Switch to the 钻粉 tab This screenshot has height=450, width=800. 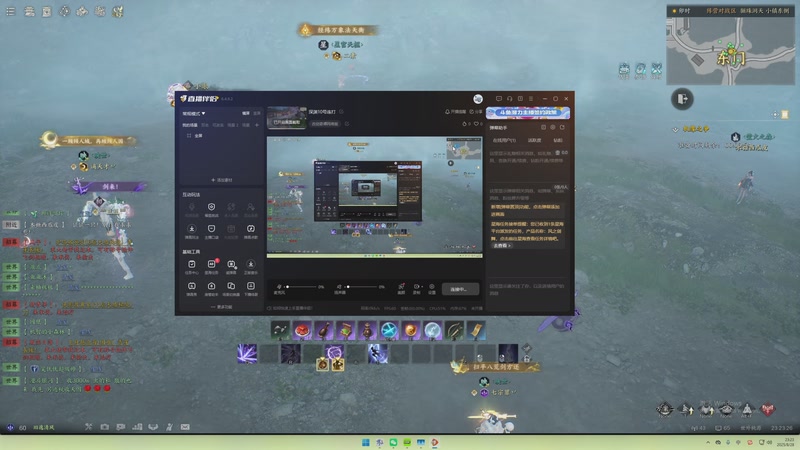click(558, 140)
